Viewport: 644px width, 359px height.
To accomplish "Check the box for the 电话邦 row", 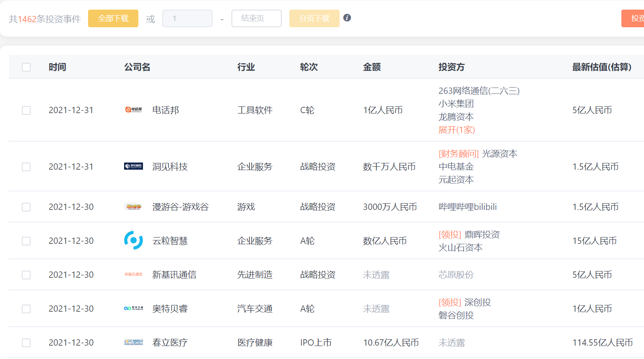I will tap(26, 110).
